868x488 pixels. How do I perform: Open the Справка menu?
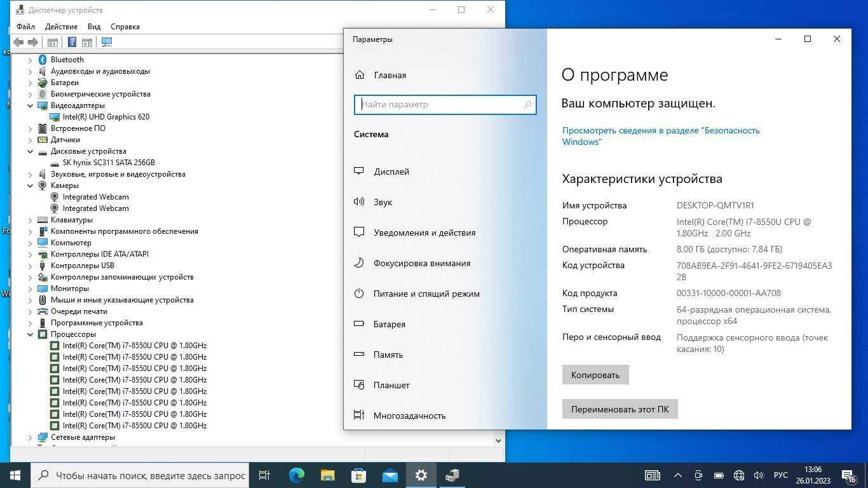125,27
